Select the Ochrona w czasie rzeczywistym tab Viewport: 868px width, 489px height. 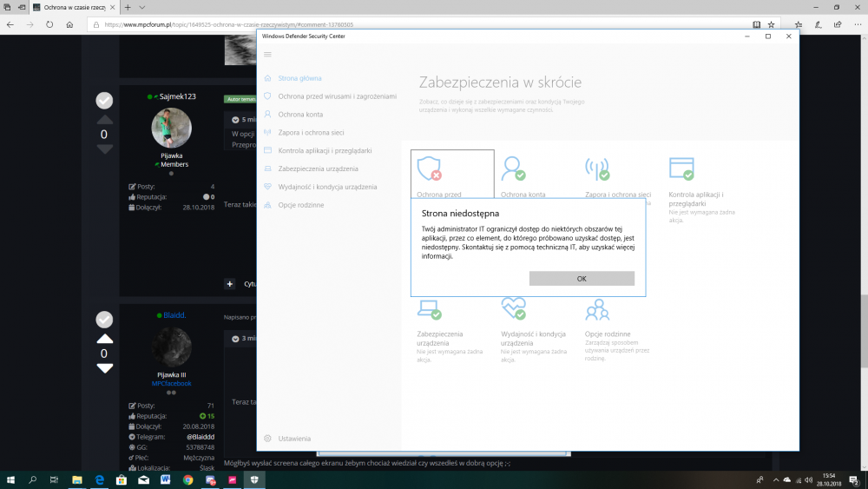coord(74,7)
